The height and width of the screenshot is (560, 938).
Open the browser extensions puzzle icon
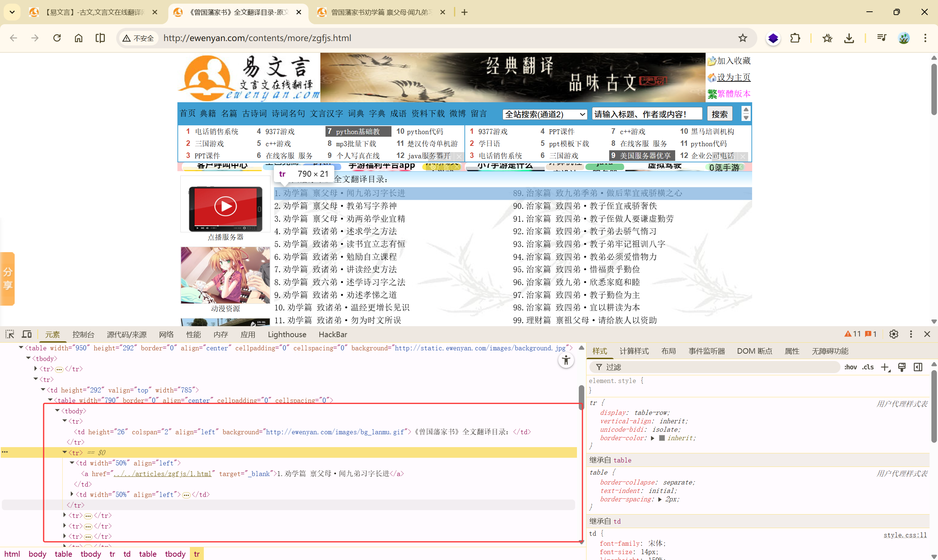[795, 38]
